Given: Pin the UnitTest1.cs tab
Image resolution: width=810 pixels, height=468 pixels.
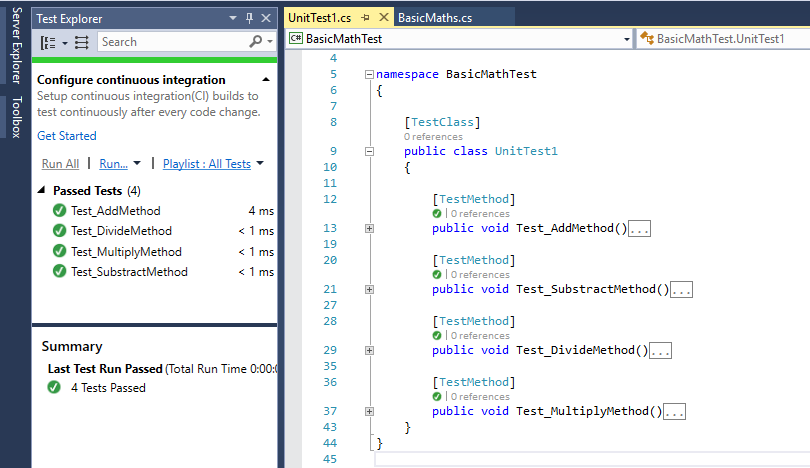Looking at the screenshot, I should pos(366,18).
